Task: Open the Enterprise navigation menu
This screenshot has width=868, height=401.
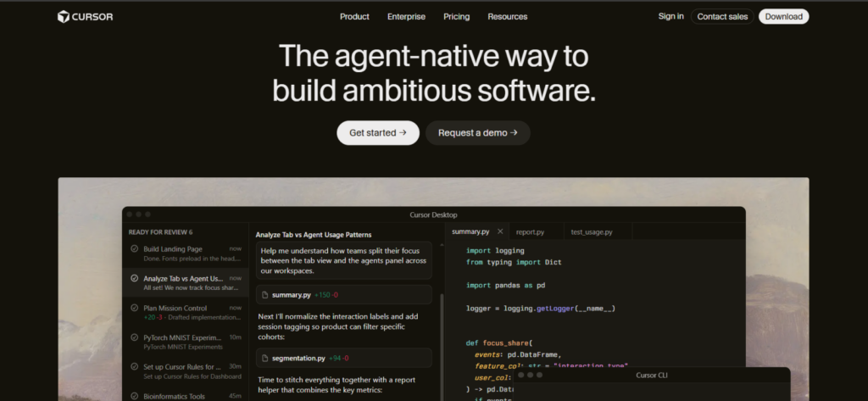Action: pos(406,17)
